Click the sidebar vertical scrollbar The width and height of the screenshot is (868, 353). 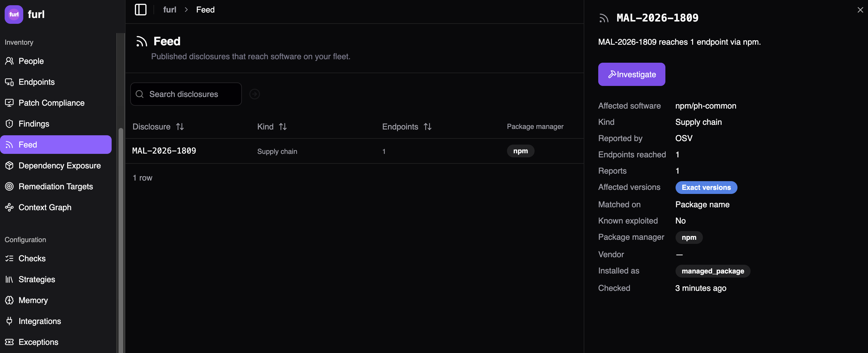(x=120, y=240)
